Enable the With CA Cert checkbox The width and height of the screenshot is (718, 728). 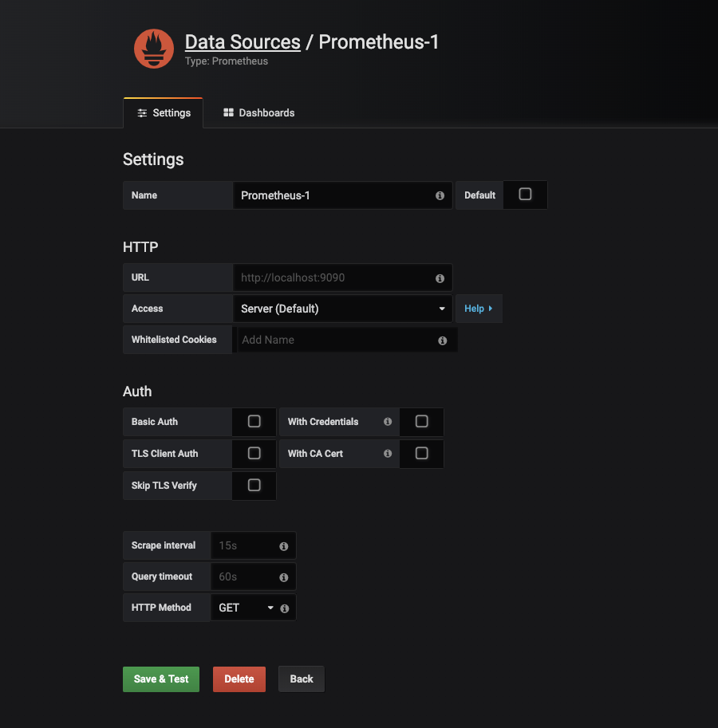pyautogui.click(x=422, y=453)
